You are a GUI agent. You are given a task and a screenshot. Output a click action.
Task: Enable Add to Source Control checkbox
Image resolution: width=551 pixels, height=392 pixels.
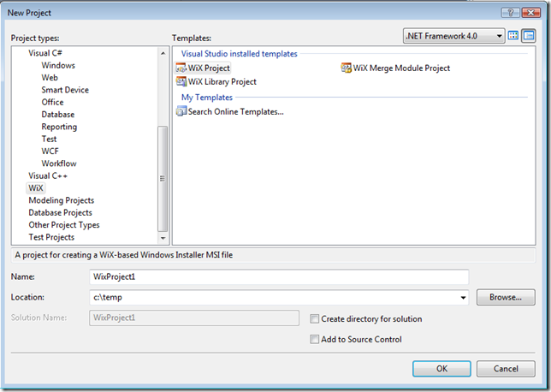[x=314, y=339]
